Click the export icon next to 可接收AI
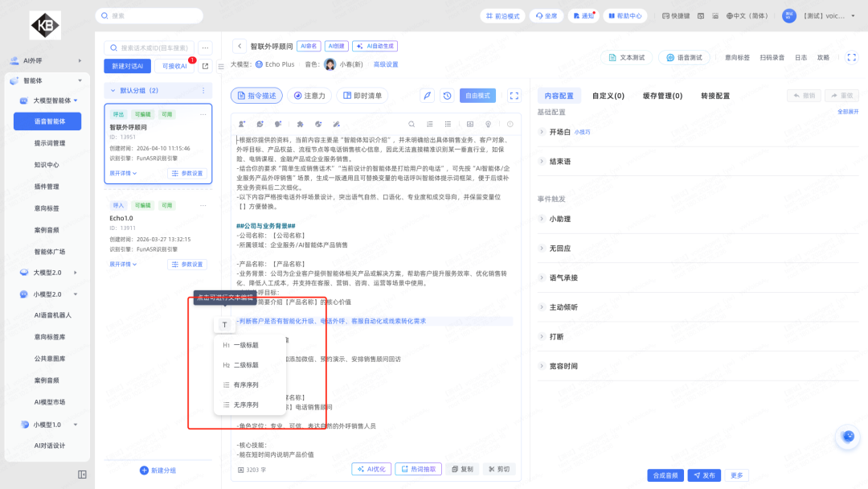 [x=205, y=66]
